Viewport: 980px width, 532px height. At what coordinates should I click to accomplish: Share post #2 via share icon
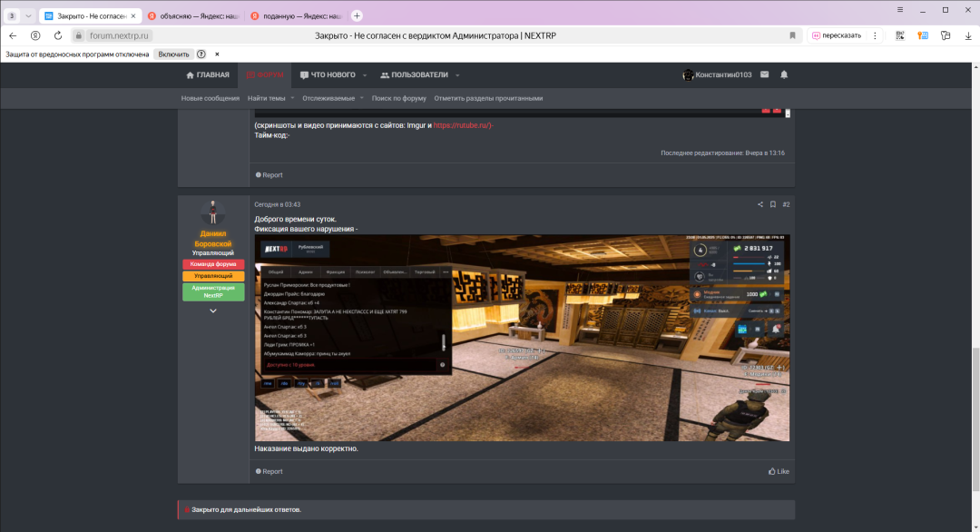pos(760,204)
